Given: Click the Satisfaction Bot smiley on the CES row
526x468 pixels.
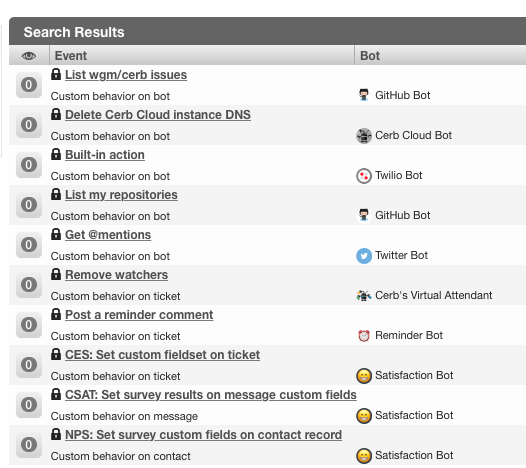Looking at the screenshot, I should pyautogui.click(x=364, y=376).
